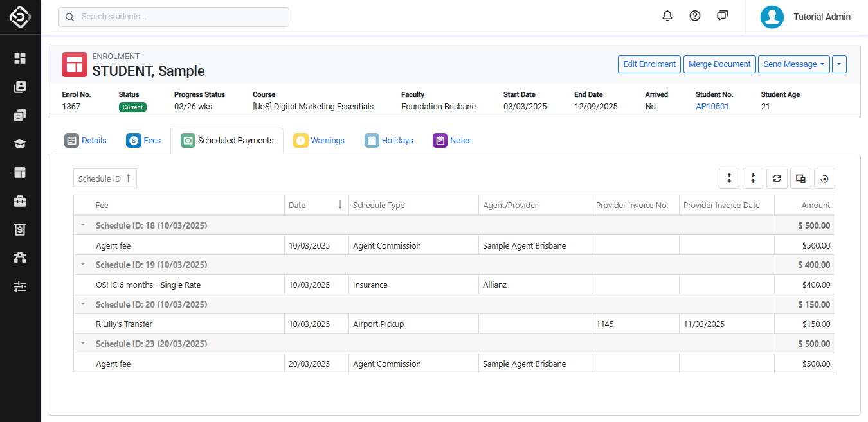Collapse all groups using the collapse icon
868x422 pixels.
[x=753, y=179]
